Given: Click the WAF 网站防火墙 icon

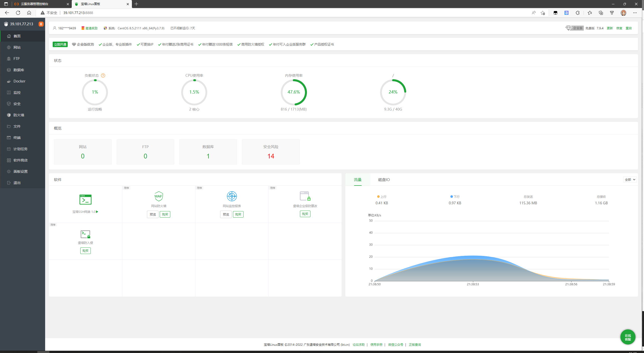Looking at the screenshot, I should (x=158, y=196).
